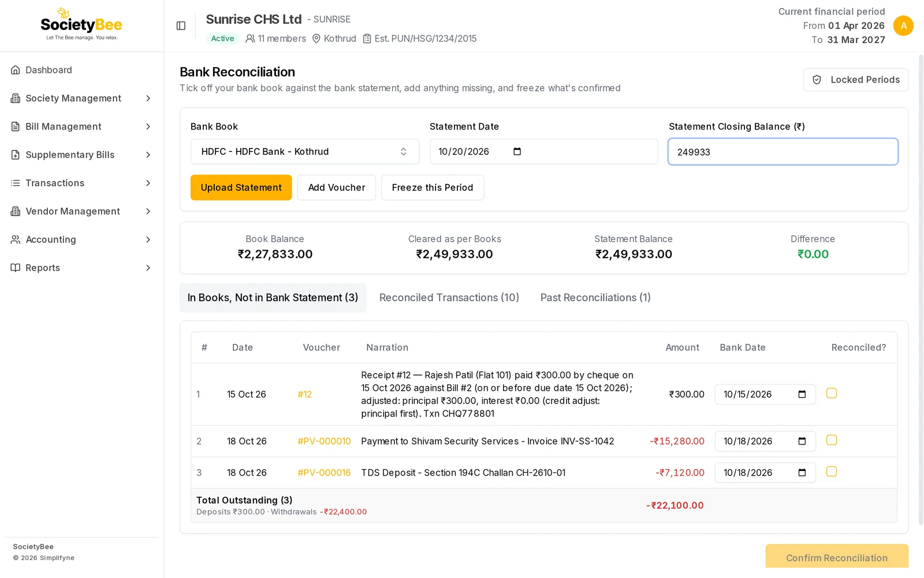Click amount -₹15,280.00

[x=677, y=441]
